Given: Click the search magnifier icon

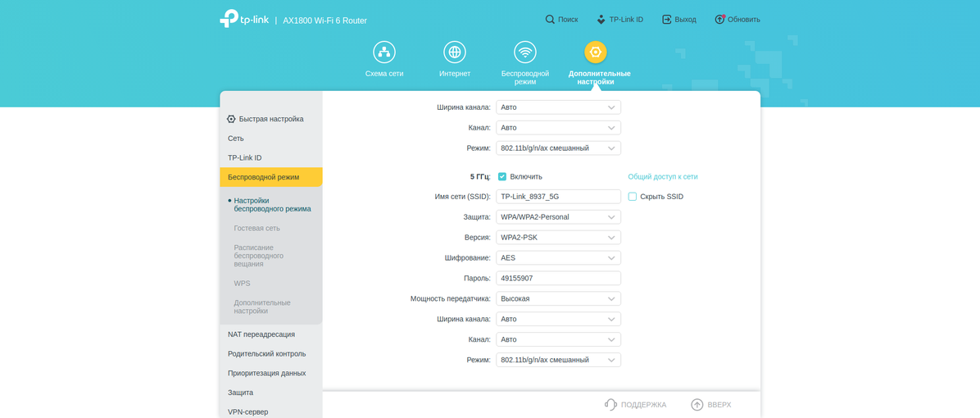Looking at the screenshot, I should 550,20.
